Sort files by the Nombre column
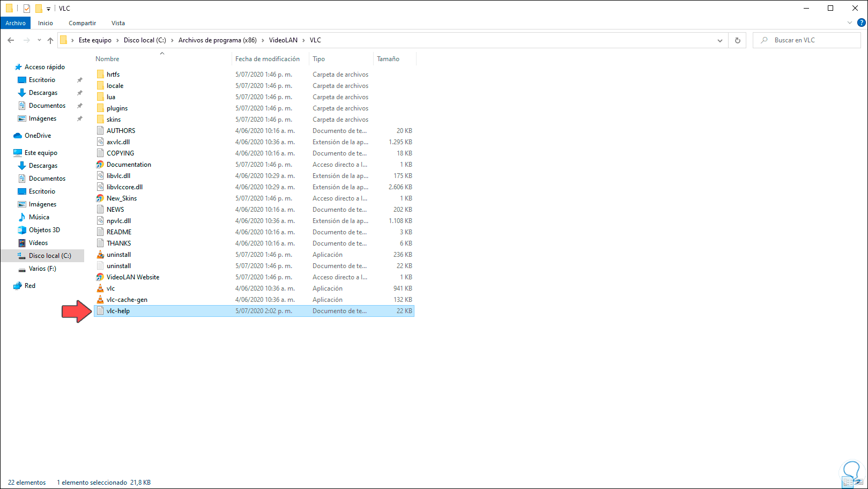This screenshot has height=489, width=868. 107,59
